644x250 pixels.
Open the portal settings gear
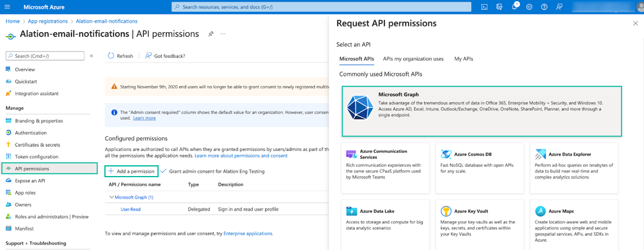(x=530, y=7)
